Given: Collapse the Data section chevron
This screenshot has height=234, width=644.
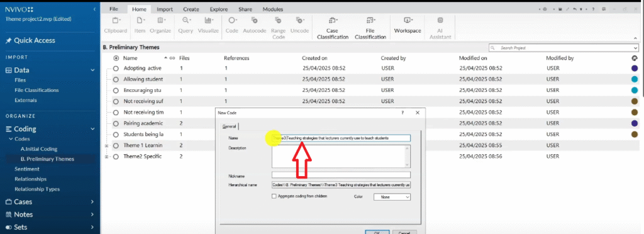Looking at the screenshot, I should 93,70.
